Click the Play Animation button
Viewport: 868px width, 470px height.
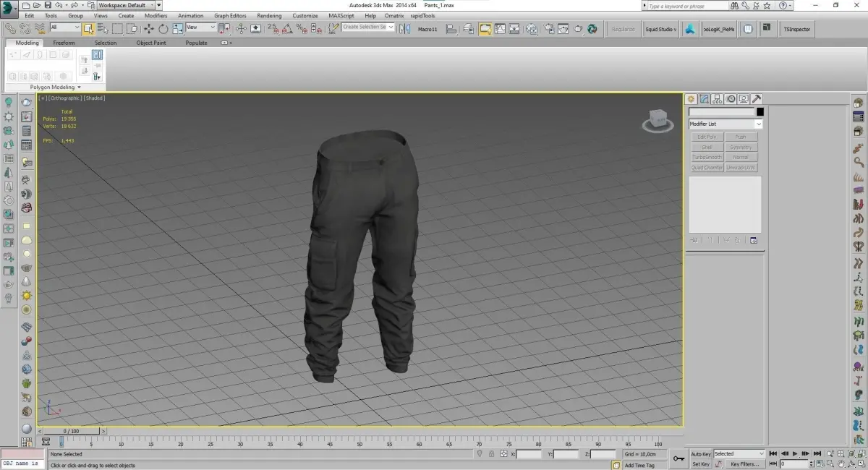tap(795, 454)
